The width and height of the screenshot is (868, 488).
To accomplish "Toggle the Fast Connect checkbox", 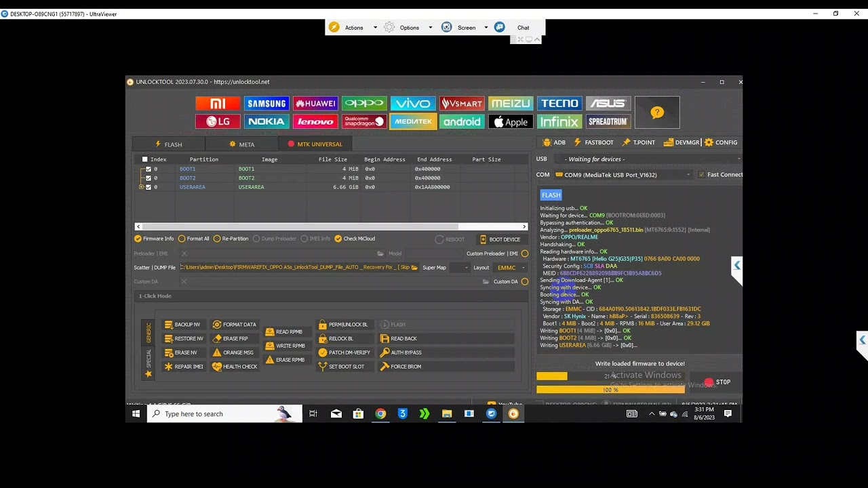I will pyautogui.click(x=701, y=175).
